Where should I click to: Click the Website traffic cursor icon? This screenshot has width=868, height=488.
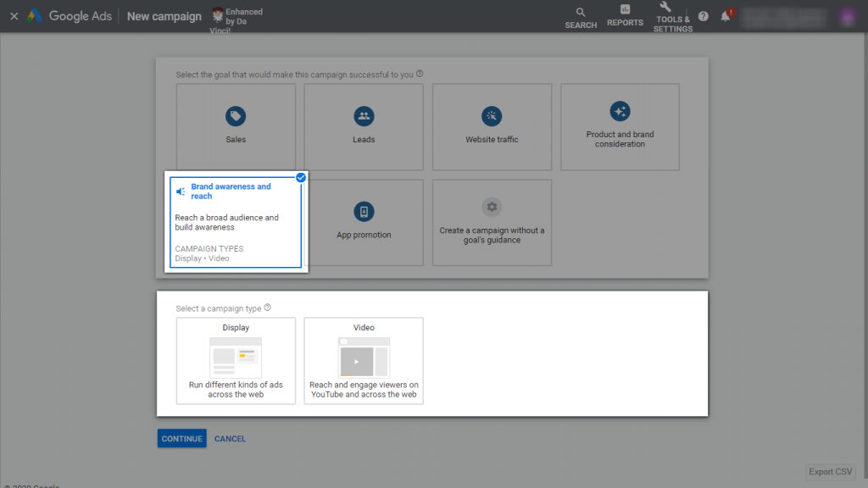click(x=492, y=116)
